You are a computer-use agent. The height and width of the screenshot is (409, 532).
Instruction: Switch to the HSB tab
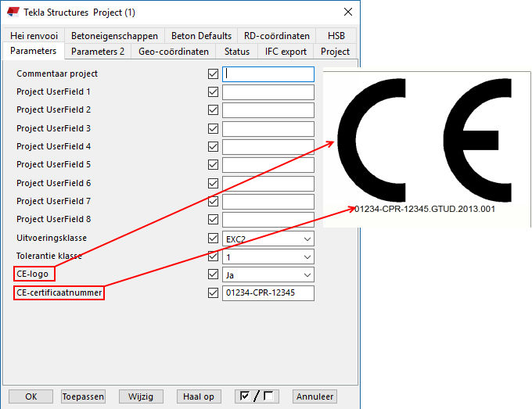click(336, 36)
